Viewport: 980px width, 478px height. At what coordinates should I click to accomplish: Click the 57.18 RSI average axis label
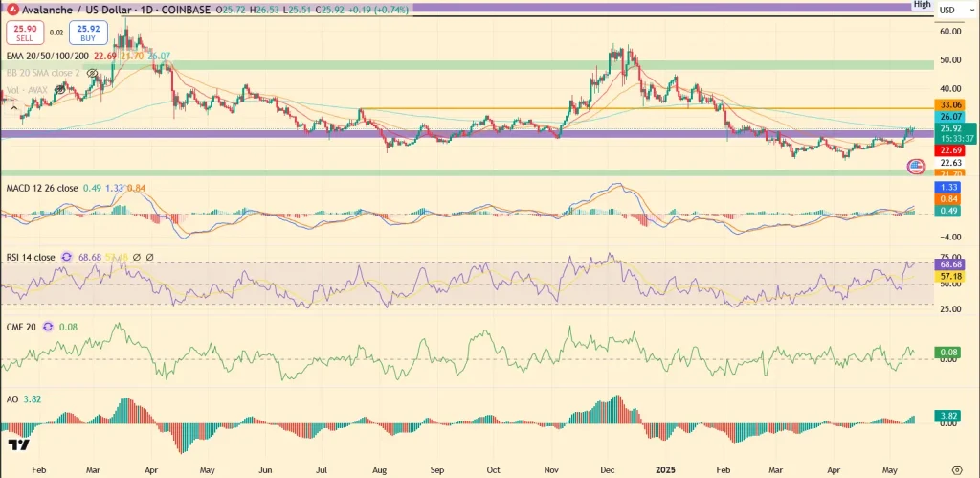948,276
